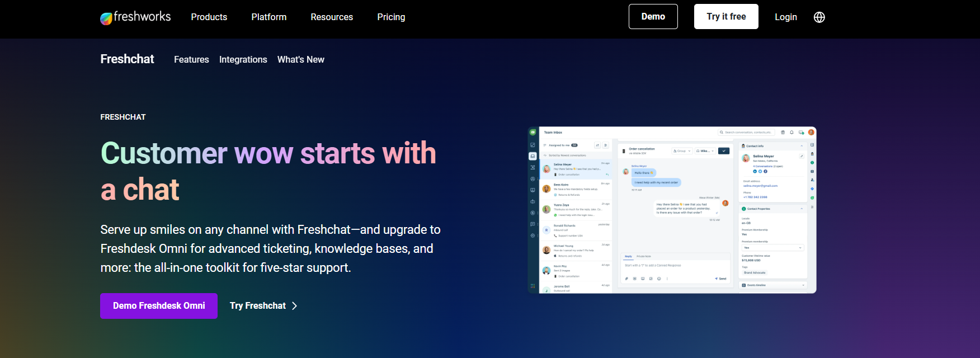
Task: Go to the Pricing page
Action: 391,17
